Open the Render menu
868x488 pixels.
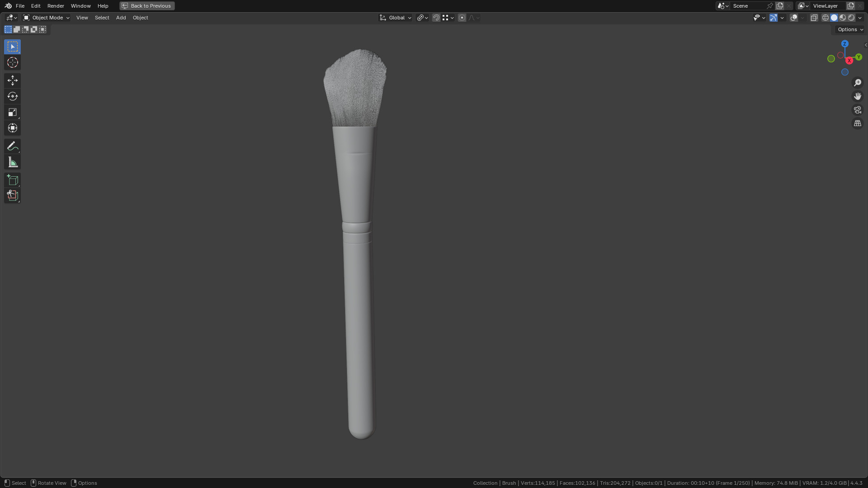click(x=56, y=6)
